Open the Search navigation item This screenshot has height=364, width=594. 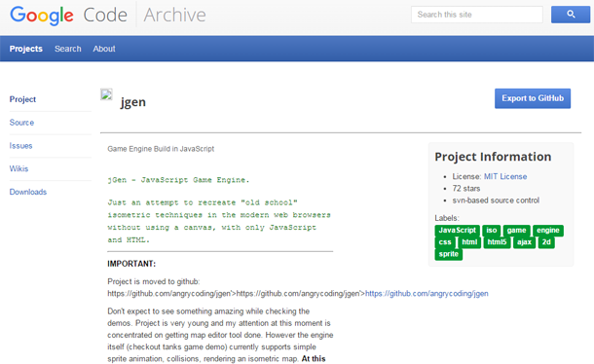point(68,49)
